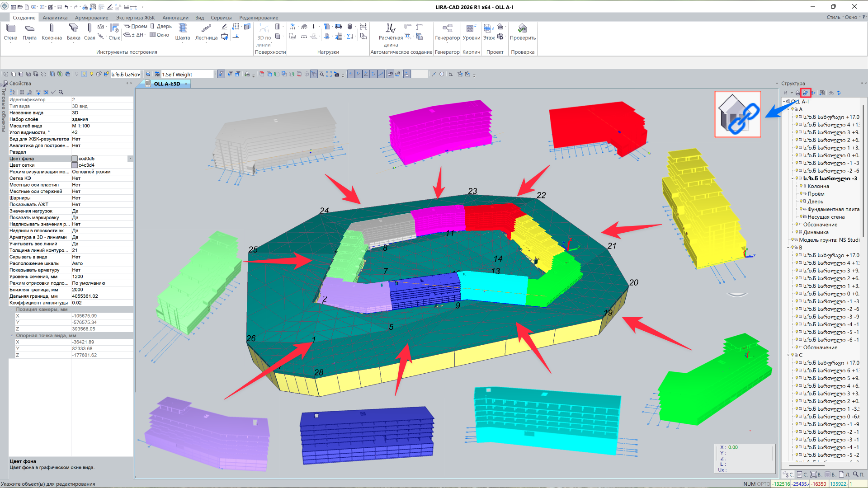Click the blue refresh icon in Структура toolbar
This screenshot has height=488, width=868.
click(839, 93)
